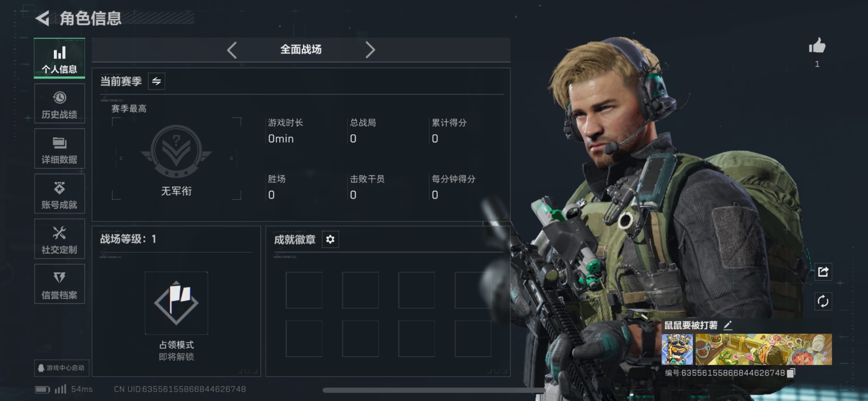This screenshot has width=868, height=401.
Task: Click the pencil icon to edit nickname 鼠鼠要被打薯
Action: pyautogui.click(x=728, y=325)
